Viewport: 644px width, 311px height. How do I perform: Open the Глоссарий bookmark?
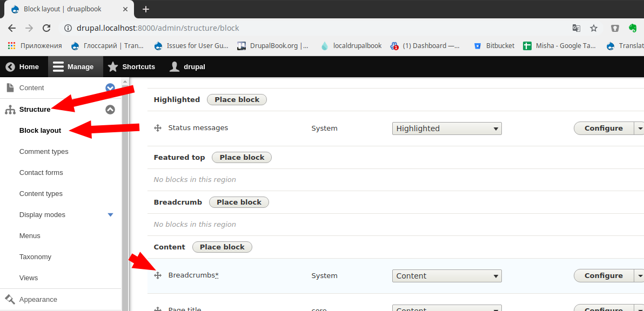tap(108, 45)
